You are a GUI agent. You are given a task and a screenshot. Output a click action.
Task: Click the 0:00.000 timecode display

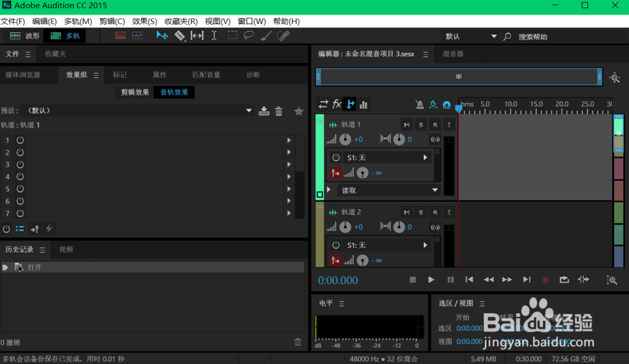tap(338, 280)
